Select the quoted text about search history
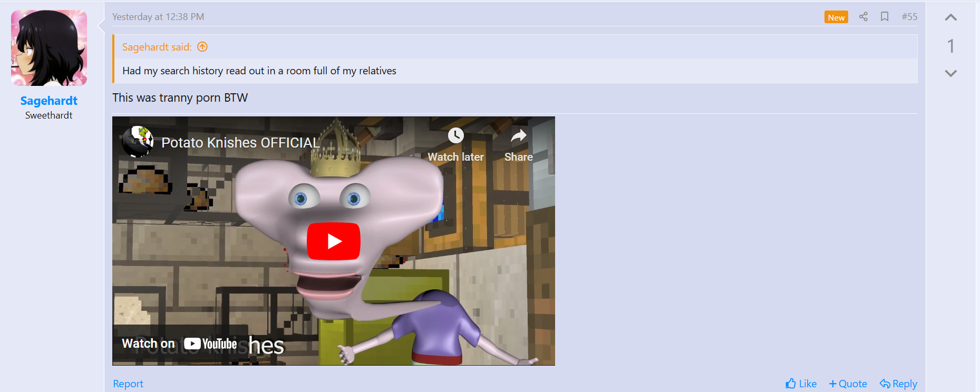 [259, 71]
